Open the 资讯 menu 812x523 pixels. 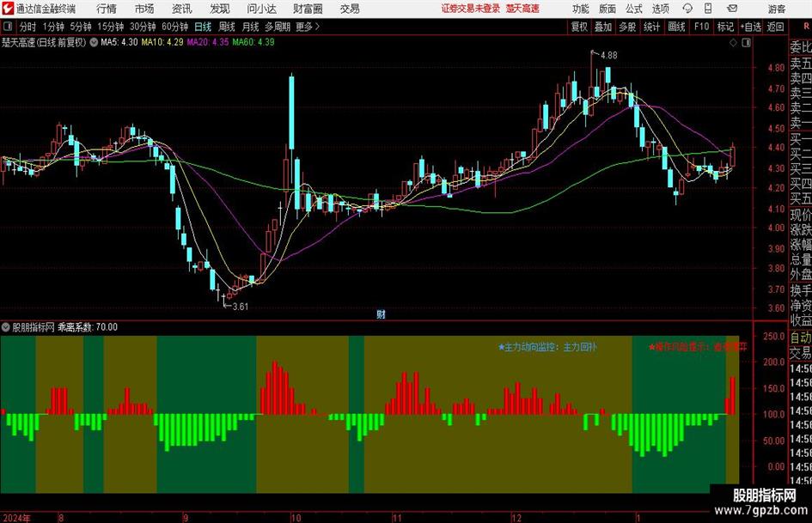coord(182,9)
